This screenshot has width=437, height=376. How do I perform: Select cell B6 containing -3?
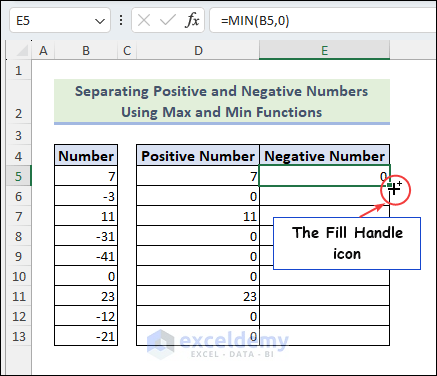click(x=86, y=196)
